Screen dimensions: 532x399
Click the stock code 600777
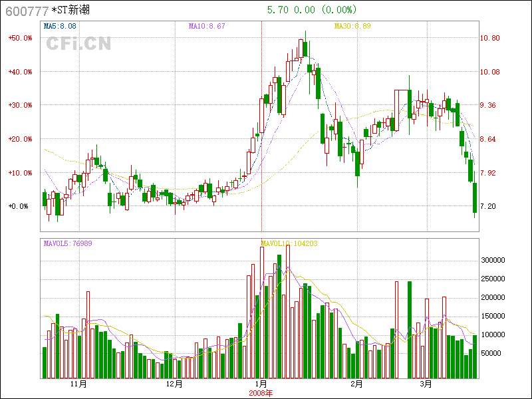[x=27, y=11]
